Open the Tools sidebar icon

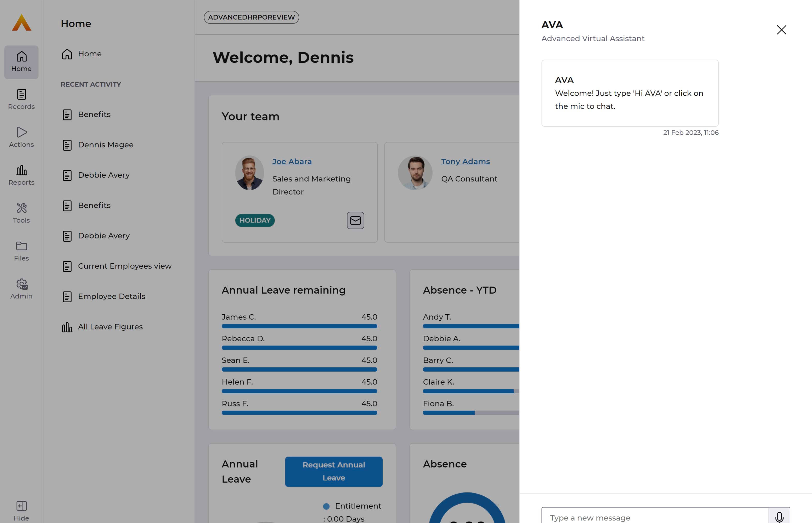coord(21,213)
